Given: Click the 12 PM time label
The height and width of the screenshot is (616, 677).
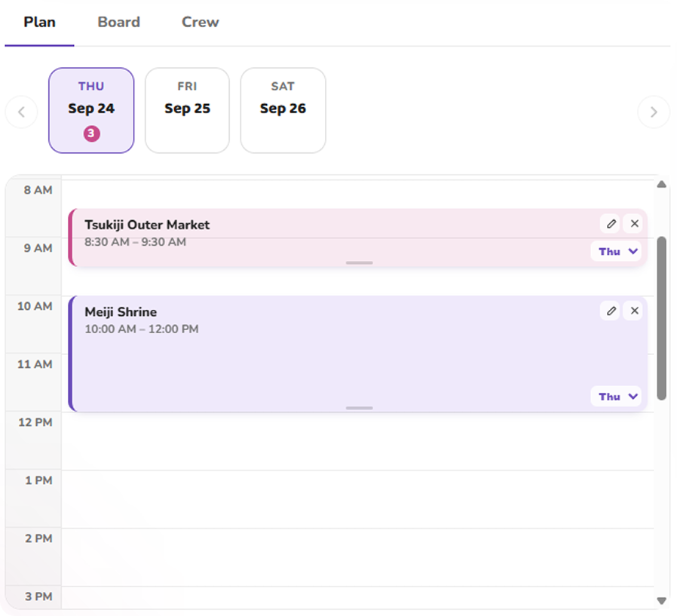Looking at the screenshot, I should (x=35, y=422).
